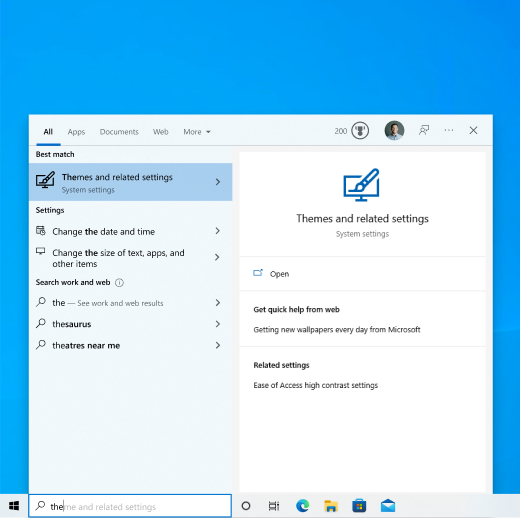
Task: Click the feedback person icon
Action: (x=424, y=130)
